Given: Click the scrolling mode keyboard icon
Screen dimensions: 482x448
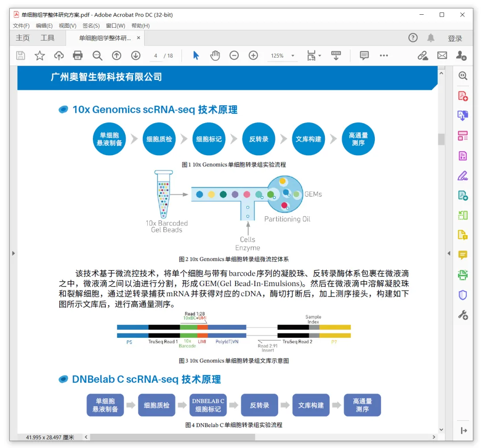Looking at the screenshot, I should coord(336,56).
